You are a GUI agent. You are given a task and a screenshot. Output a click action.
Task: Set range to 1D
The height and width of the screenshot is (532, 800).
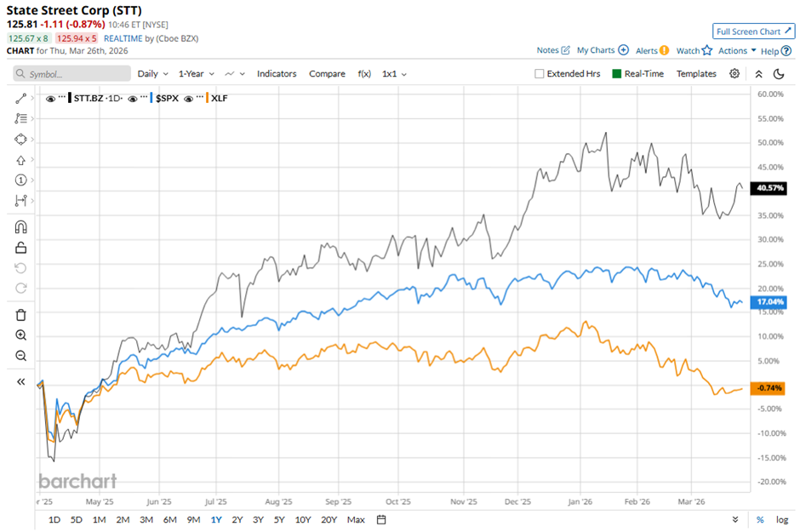tap(54, 520)
